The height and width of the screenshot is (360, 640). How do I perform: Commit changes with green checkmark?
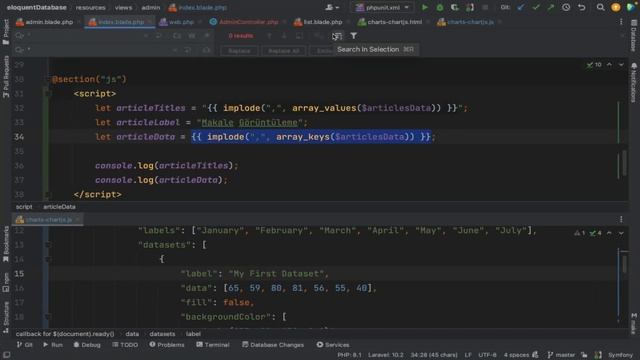coord(536,7)
